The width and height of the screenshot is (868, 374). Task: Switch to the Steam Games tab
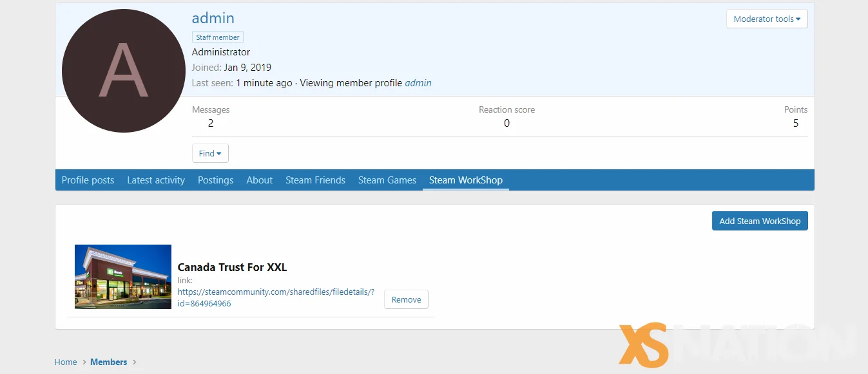point(387,180)
